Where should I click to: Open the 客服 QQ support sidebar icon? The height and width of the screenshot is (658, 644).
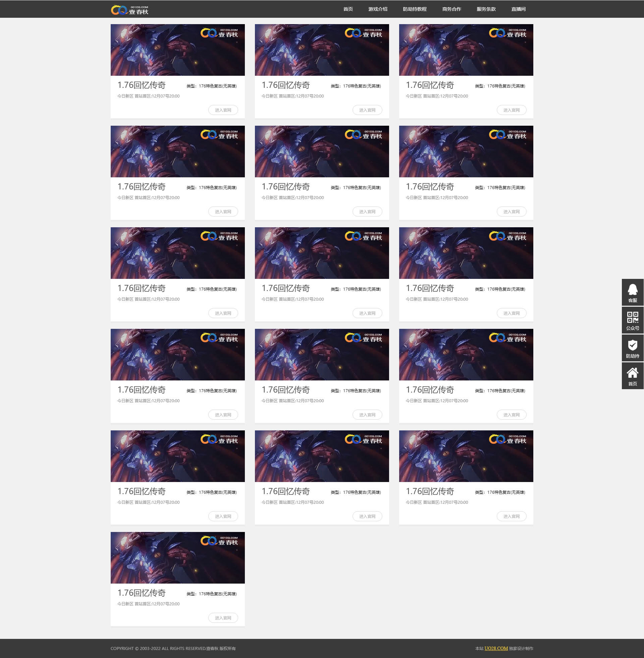click(633, 292)
